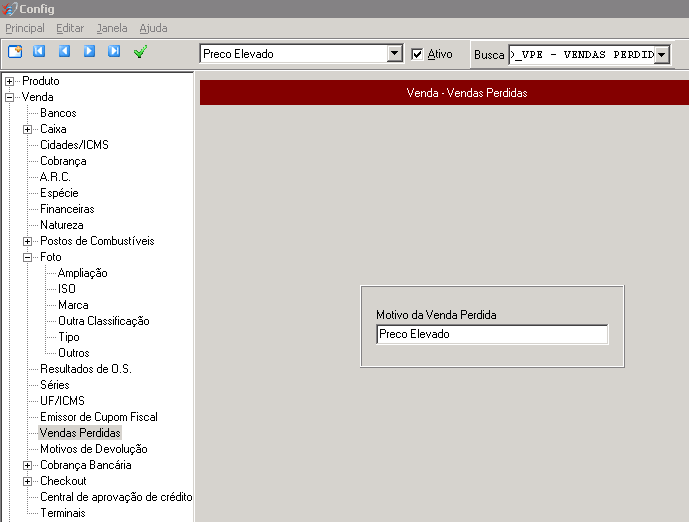Select Tipo under Foto

point(69,337)
